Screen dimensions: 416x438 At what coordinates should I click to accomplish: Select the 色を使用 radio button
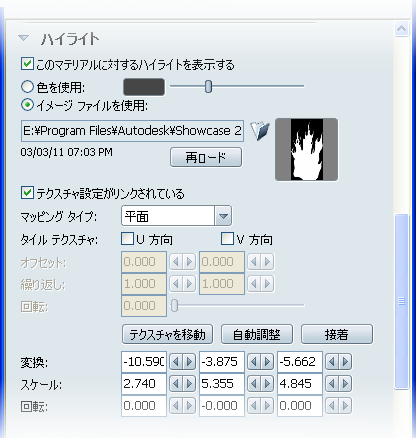27,87
